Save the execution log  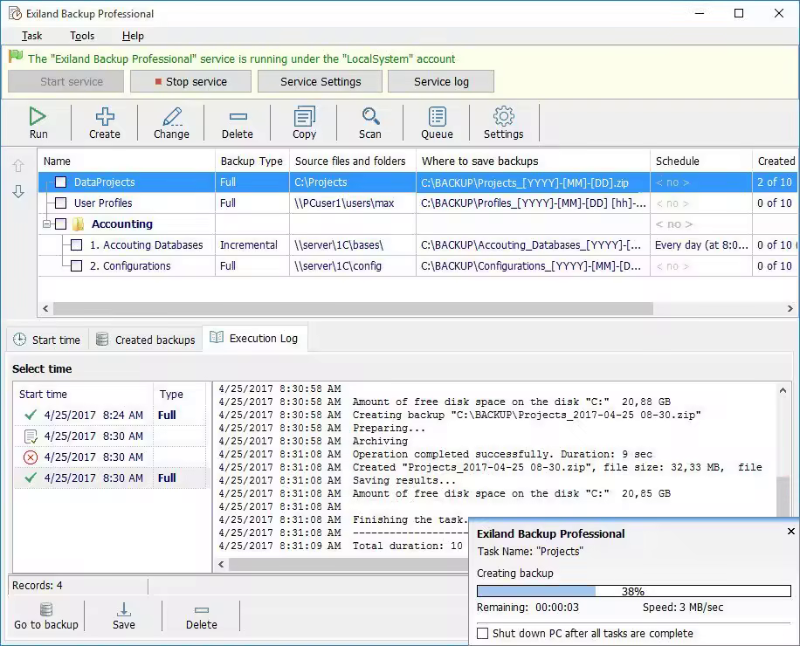[123, 616]
